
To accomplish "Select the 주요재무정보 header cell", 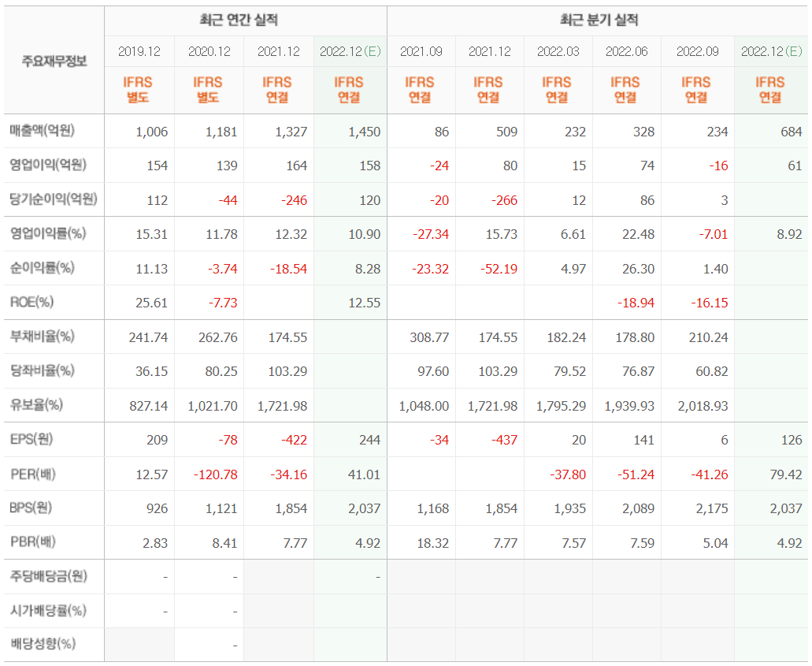I will (54, 61).
